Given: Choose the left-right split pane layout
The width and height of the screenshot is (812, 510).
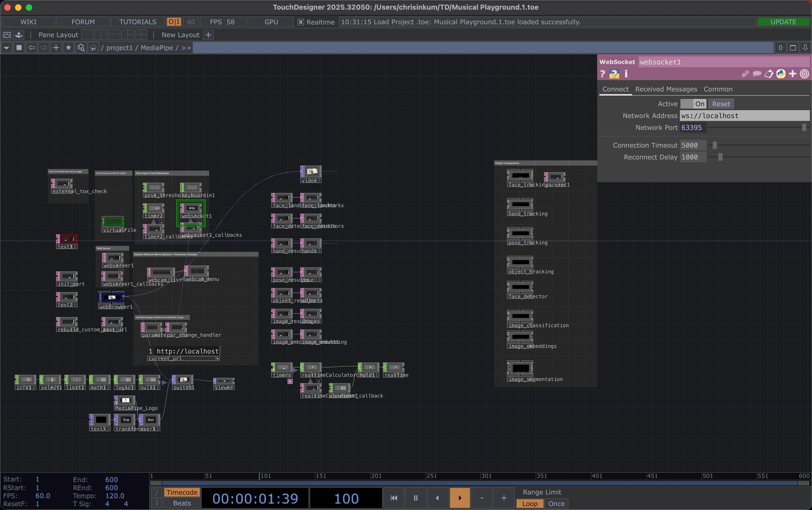Looking at the screenshot, I should coord(100,35).
